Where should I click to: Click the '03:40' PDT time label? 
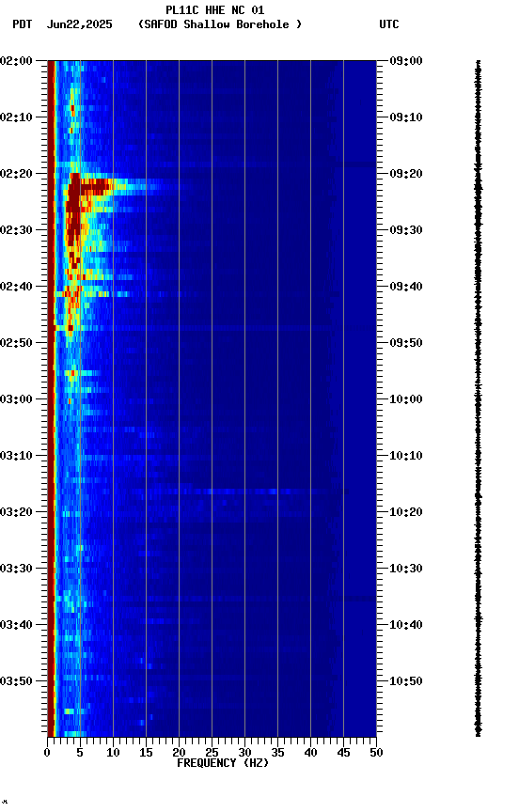click(16, 626)
